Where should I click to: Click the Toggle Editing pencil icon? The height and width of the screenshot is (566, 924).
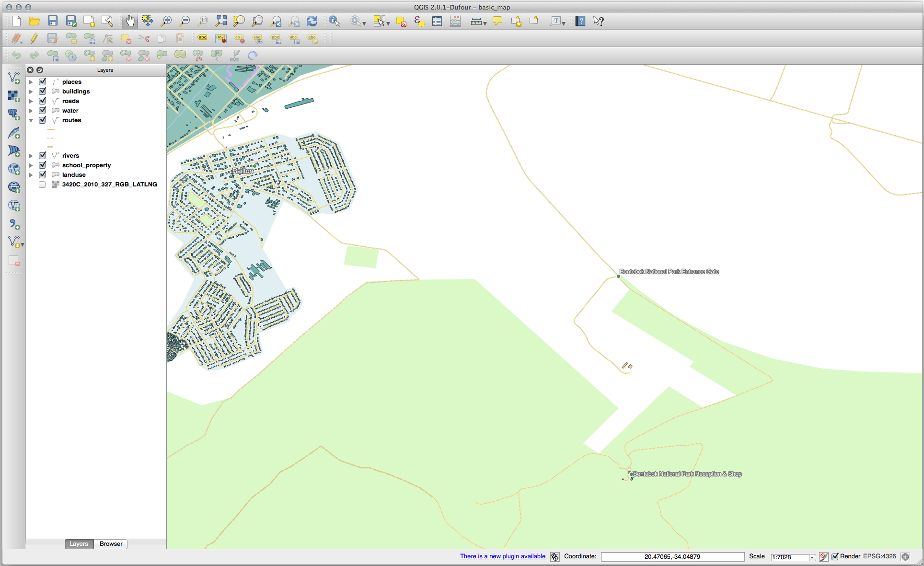click(34, 38)
